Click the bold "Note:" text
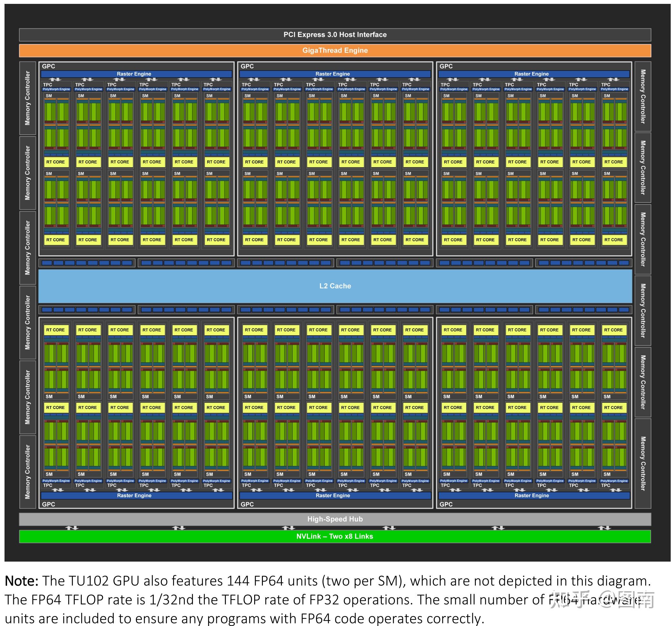Screen dimensions: 672x626 click(22, 581)
